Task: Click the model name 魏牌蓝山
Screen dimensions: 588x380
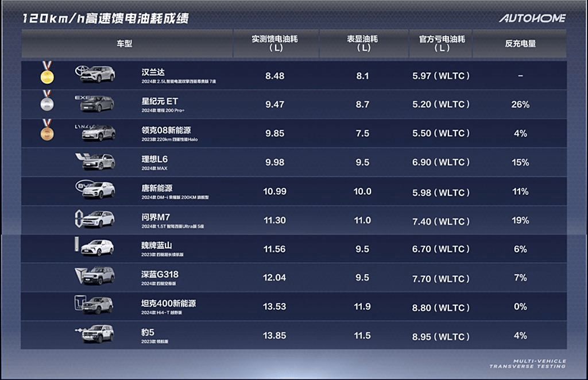Action: [x=157, y=245]
